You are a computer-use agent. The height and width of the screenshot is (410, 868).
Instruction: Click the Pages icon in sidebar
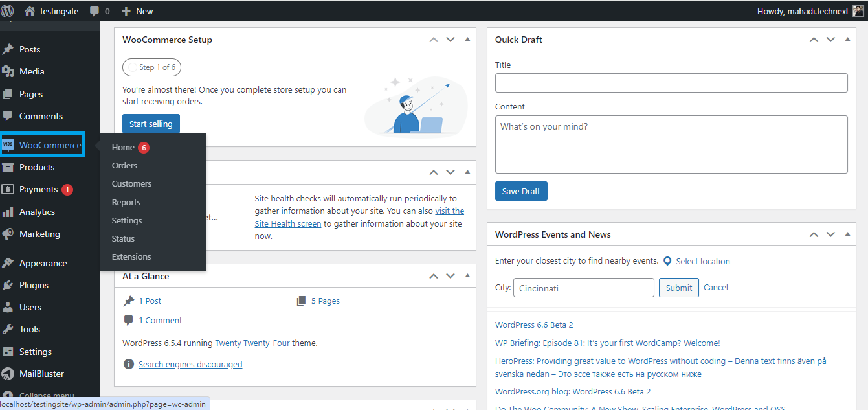coord(8,94)
